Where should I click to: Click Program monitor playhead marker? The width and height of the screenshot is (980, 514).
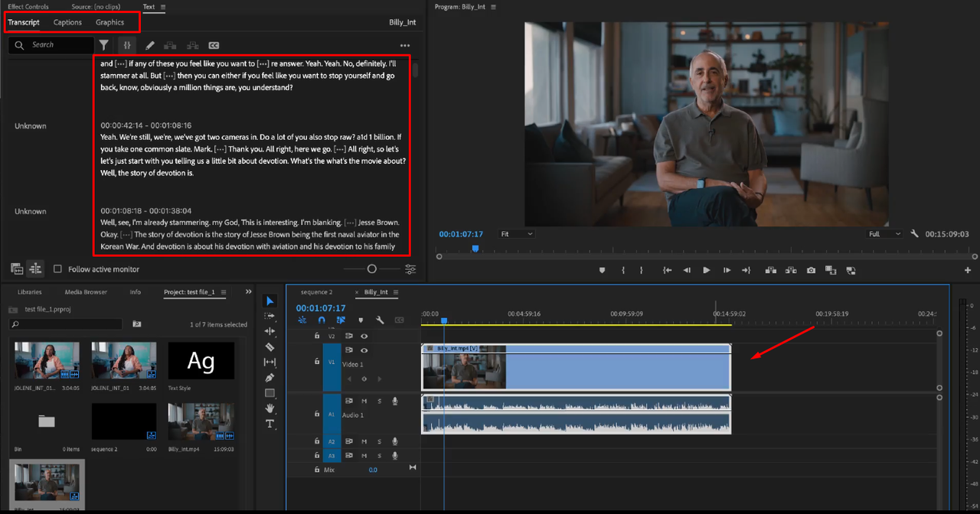[475, 249]
